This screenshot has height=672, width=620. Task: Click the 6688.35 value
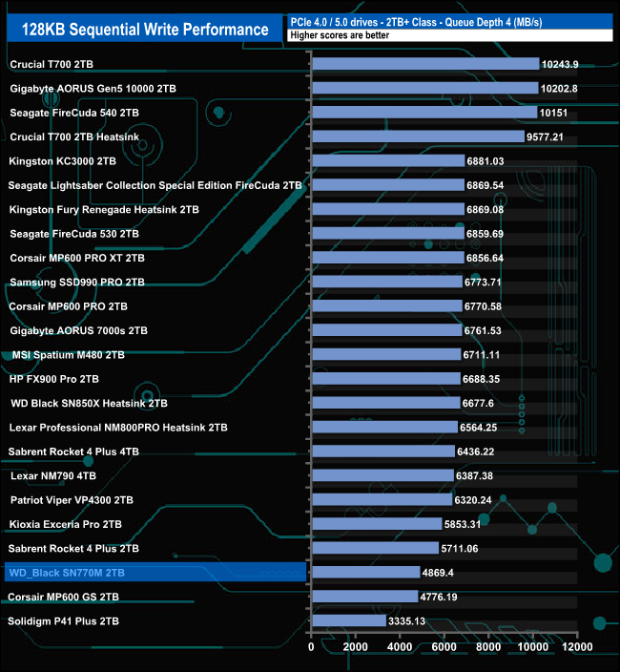coord(481,379)
